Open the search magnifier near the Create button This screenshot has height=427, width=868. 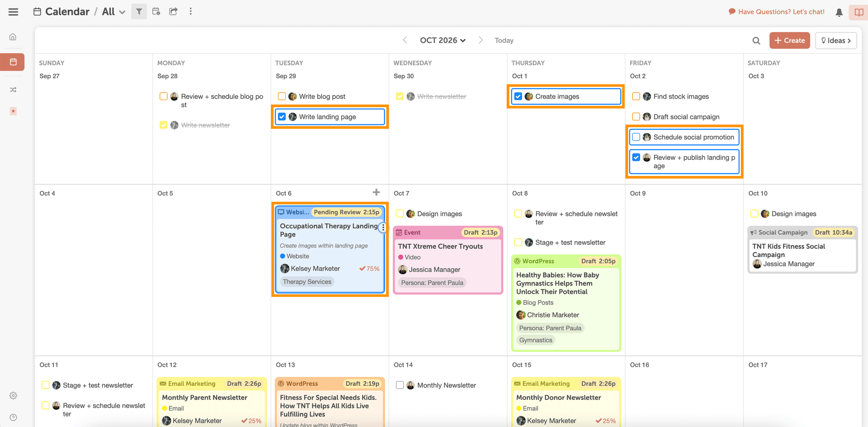coord(756,40)
